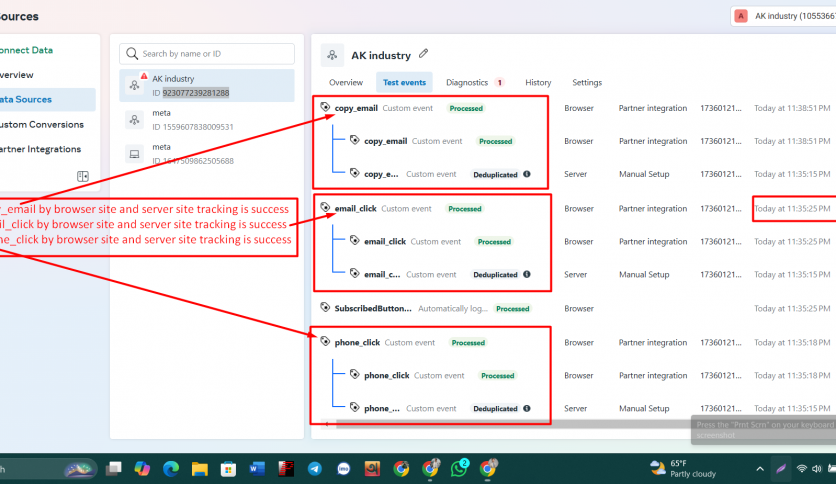Collapse the left navigation with the panel icon
The width and height of the screenshot is (836, 484).
point(83,176)
